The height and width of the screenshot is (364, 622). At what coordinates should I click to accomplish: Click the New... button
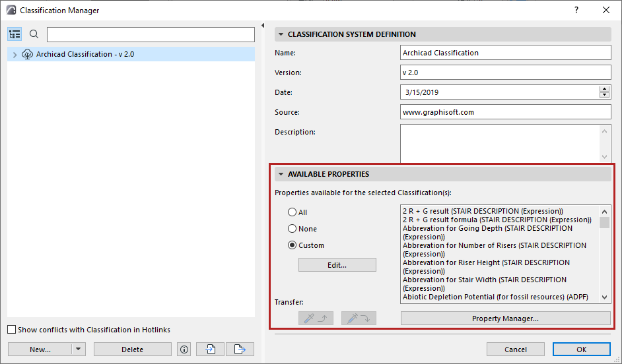pyautogui.click(x=40, y=349)
